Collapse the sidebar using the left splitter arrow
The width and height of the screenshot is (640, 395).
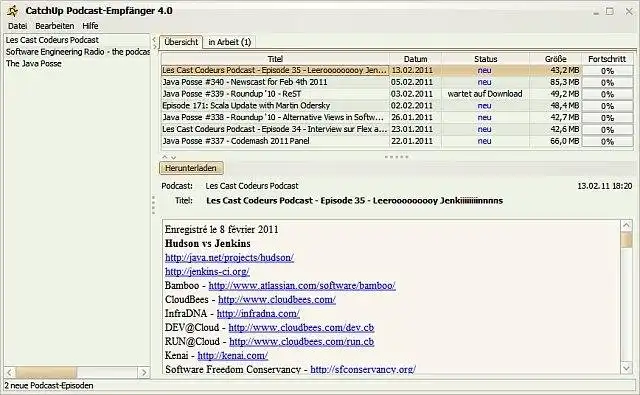(154, 40)
